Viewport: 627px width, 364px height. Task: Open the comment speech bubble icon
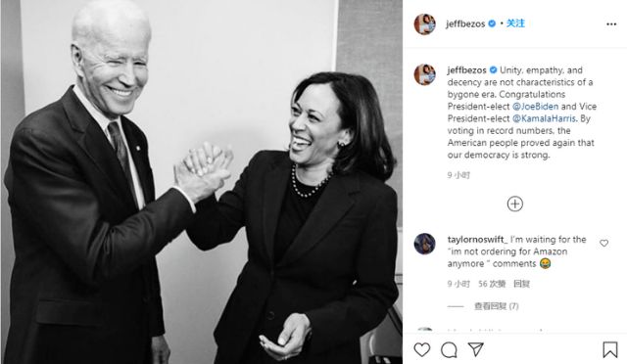point(449,350)
